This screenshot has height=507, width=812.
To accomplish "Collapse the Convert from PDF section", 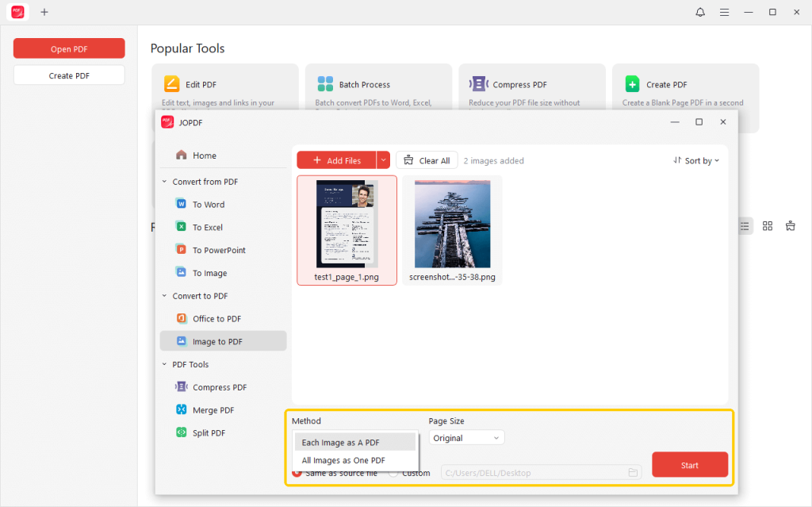I will click(165, 182).
